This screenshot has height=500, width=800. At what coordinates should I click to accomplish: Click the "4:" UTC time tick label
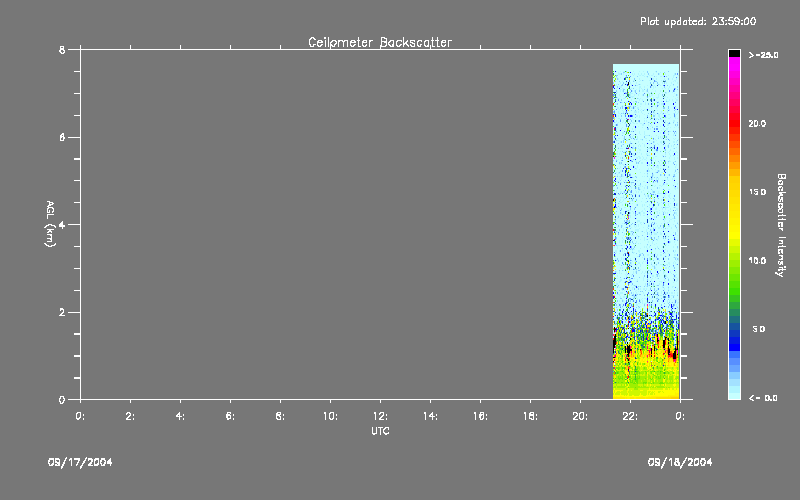180,416
